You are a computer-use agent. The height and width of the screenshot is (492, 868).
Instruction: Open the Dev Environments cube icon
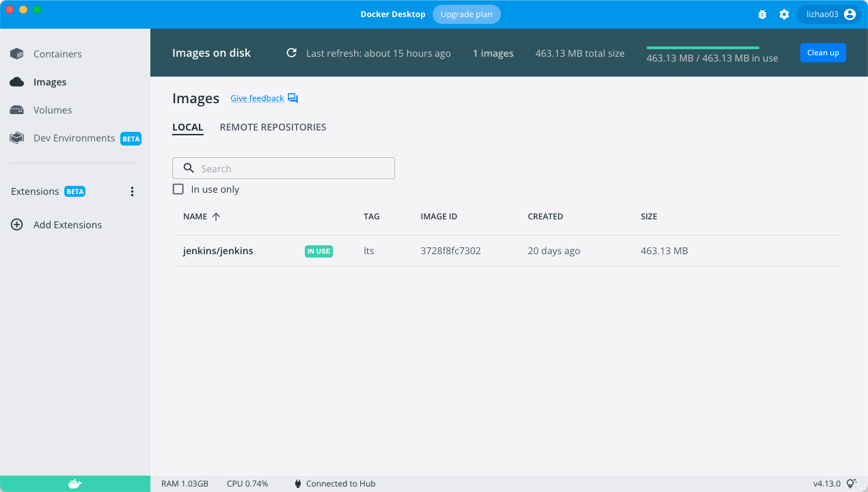16,138
